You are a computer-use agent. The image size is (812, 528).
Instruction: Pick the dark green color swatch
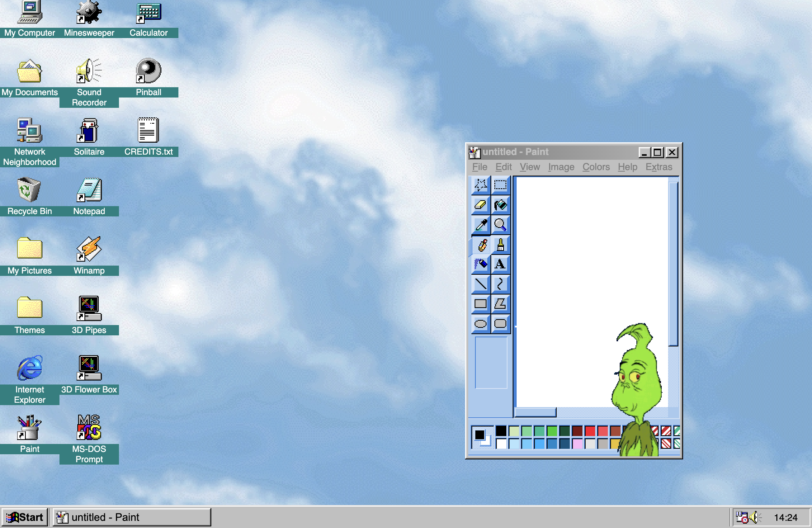pos(565,430)
